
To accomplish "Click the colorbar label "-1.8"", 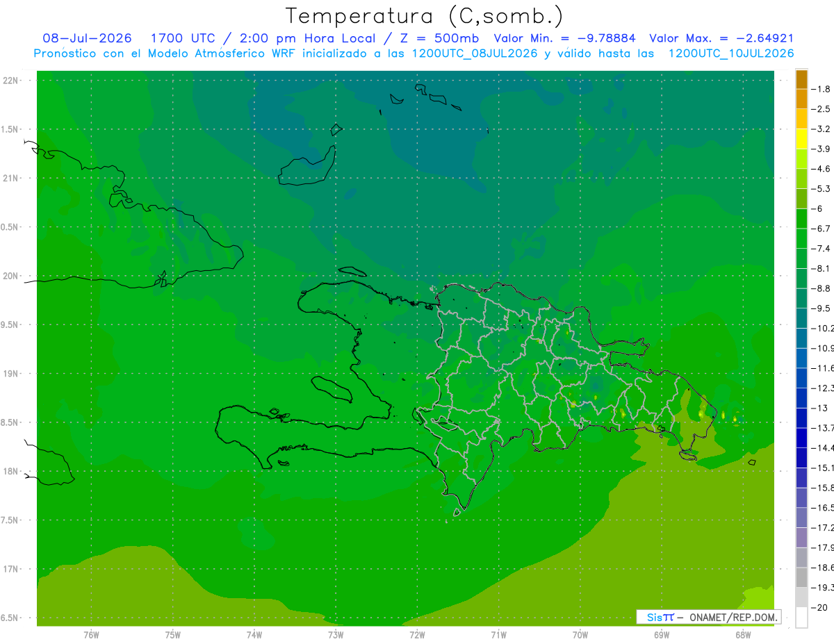I will tap(822, 89).
